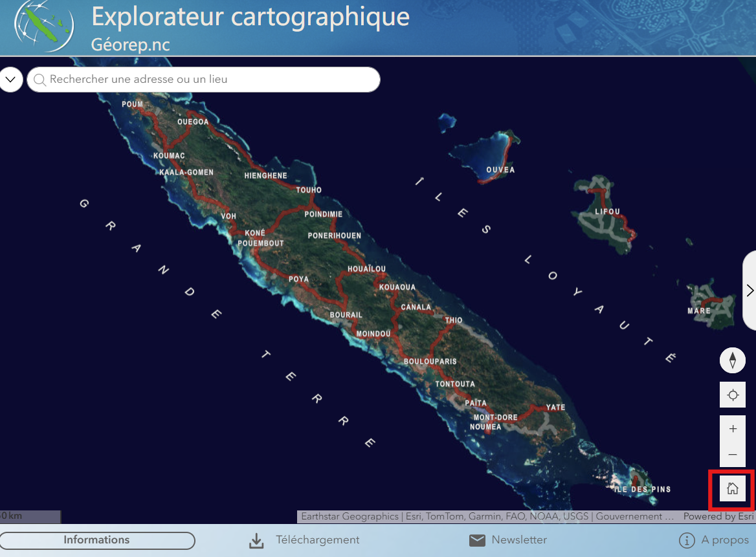Click the PONERIHOUEN label
Viewport: 756px width, 557px height.
click(334, 235)
